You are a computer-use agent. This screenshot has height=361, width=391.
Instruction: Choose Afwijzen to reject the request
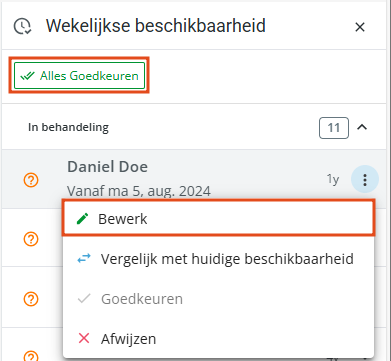(128, 339)
